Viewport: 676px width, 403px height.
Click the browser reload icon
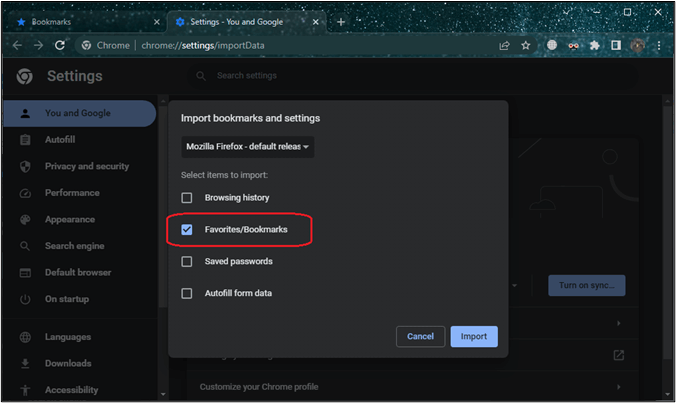[x=61, y=45]
